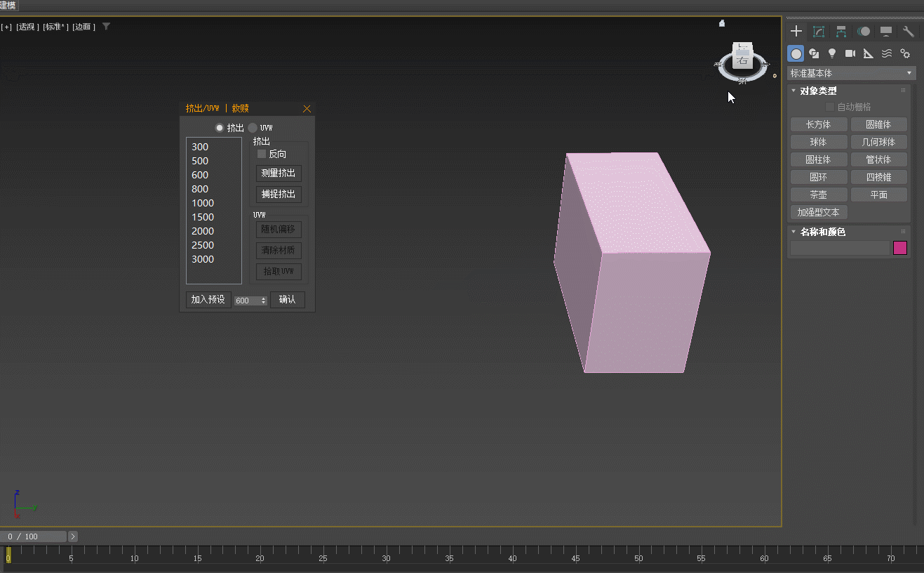Select the Lights category icon

[832, 53]
